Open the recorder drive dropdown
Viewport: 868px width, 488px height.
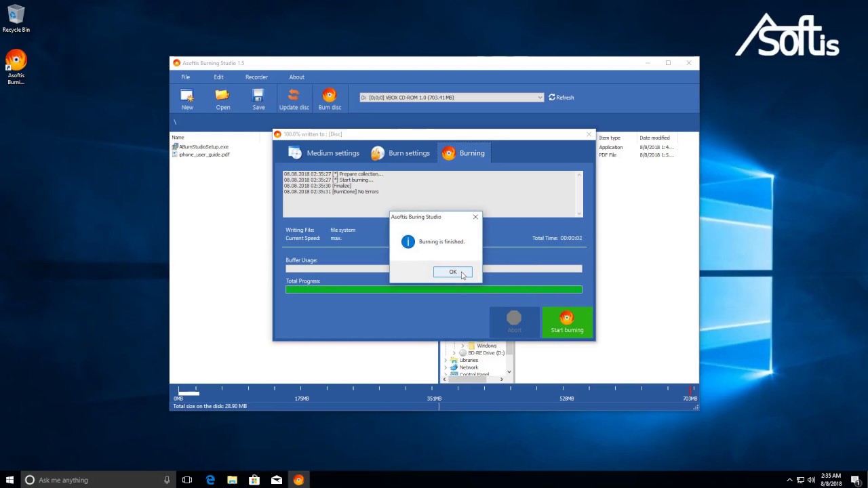tap(540, 98)
